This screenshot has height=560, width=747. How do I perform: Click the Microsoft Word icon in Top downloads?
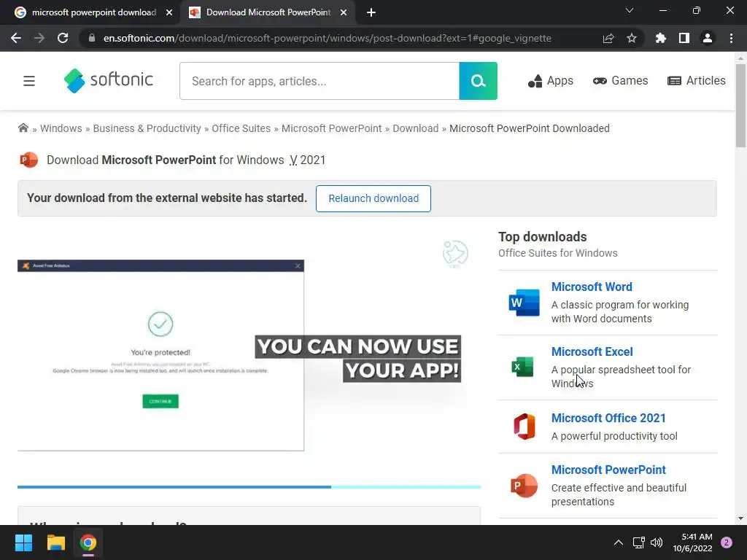(x=524, y=303)
